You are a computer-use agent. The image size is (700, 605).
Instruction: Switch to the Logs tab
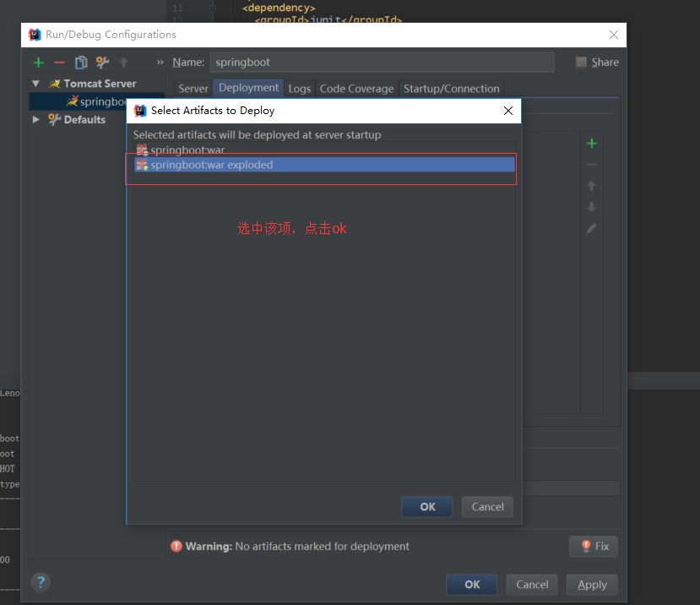[300, 89]
